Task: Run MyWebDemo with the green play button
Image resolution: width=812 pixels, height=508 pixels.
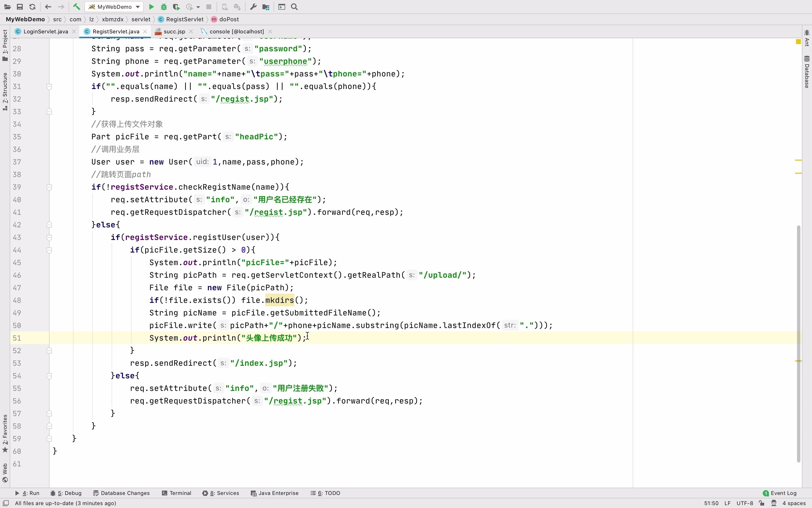Action: tap(151, 7)
